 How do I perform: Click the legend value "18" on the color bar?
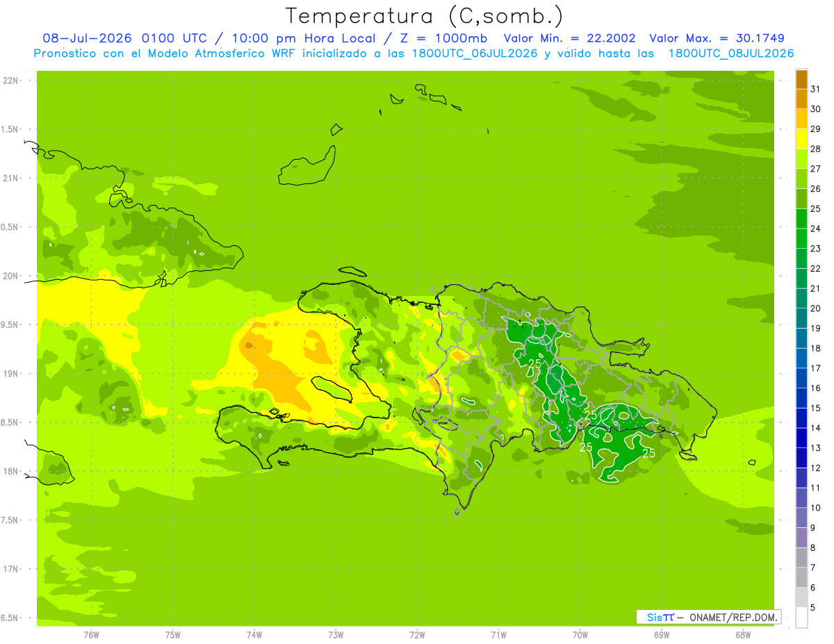816,348
